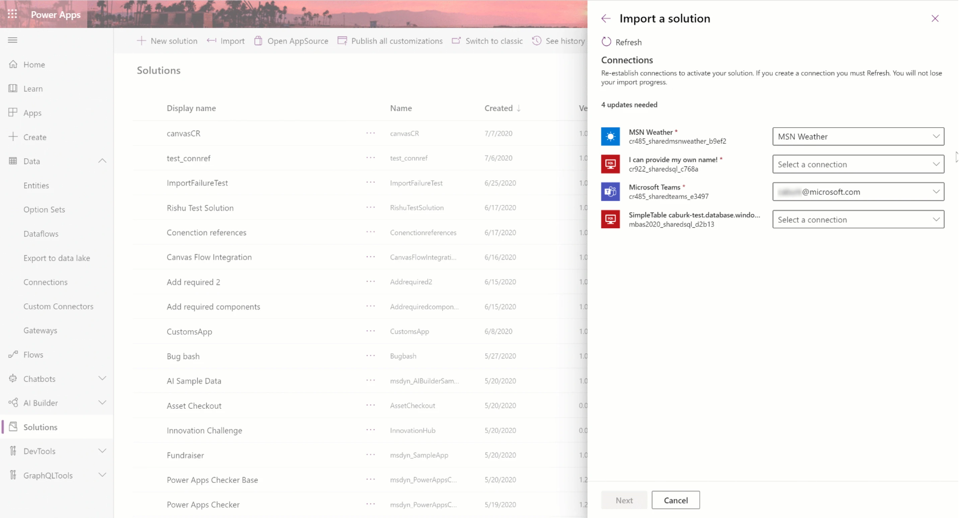Open connection dropdown for cr922_sharedsql_c768a

click(x=858, y=164)
